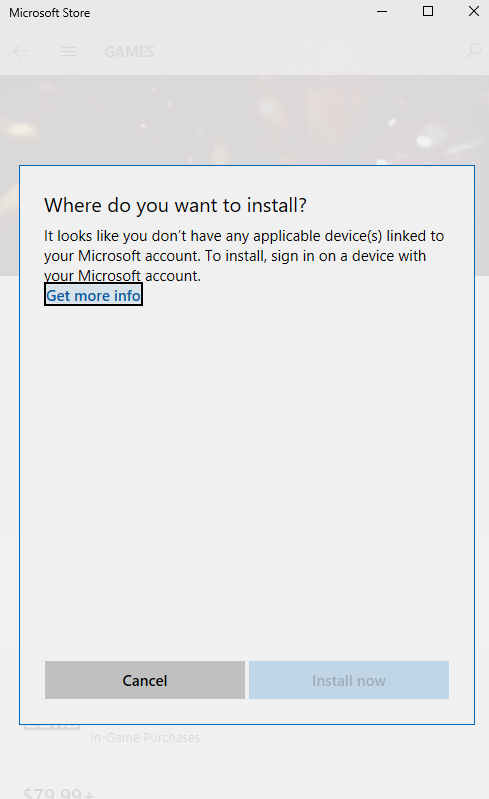Open the hamburger navigation menu
489x799 pixels.
tap(69, 51)
